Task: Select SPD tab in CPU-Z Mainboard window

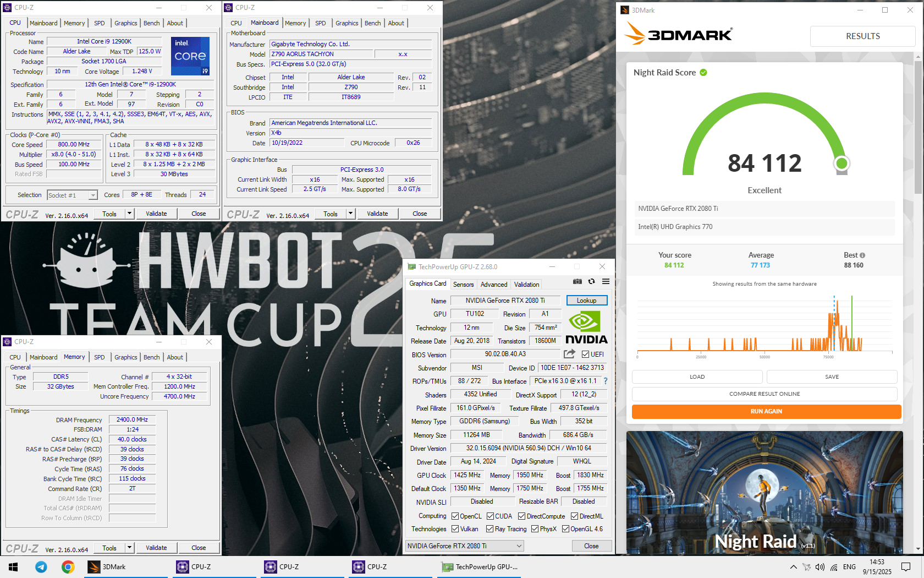Action: point(321,23)
